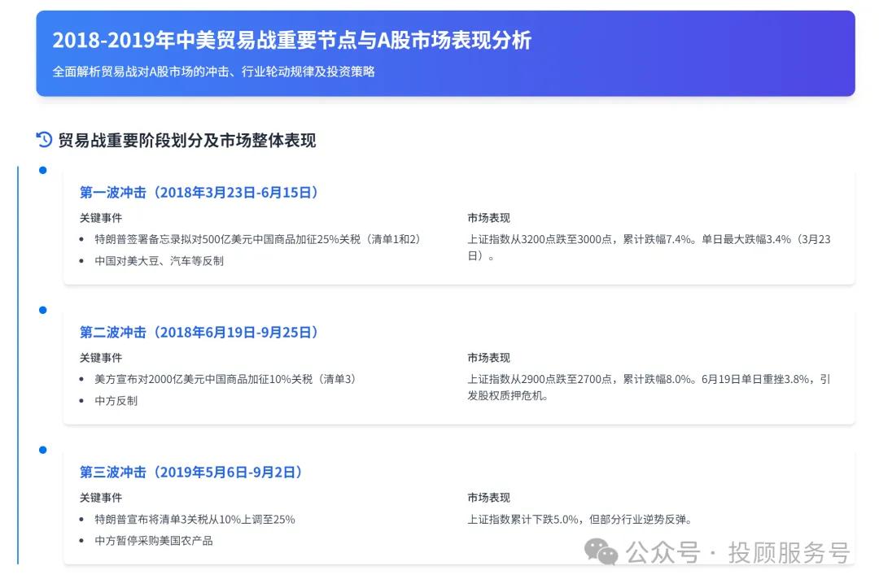Screen dimensions: 879x588
Task: Click 市场表现 label in the third wave card
Action: coord(489,498)
